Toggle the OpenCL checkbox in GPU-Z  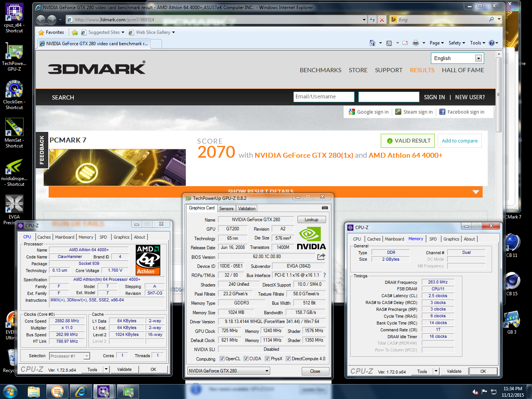(x=222, y=359)
